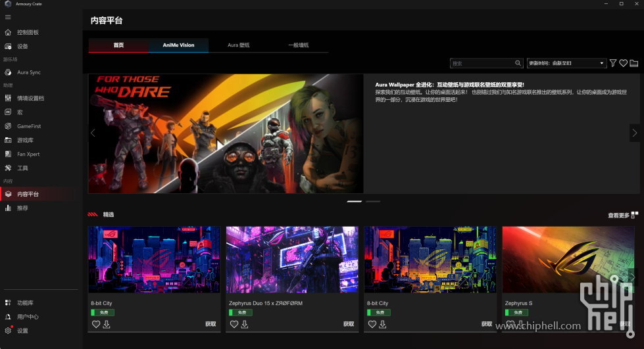The width and height of the screenshot is (644, 349).
Task: Open 推荐 in the sidebar
Action: pyautogui.click(x=22, y=208)
